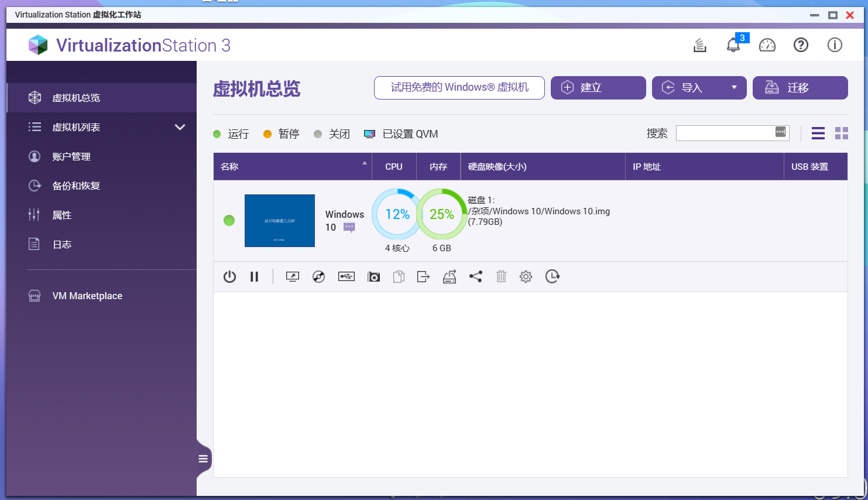Image resolution: width=868 pixels, height=500 pixels.
Task: Click the delete VM trash icon
Action: pos(501,276)
